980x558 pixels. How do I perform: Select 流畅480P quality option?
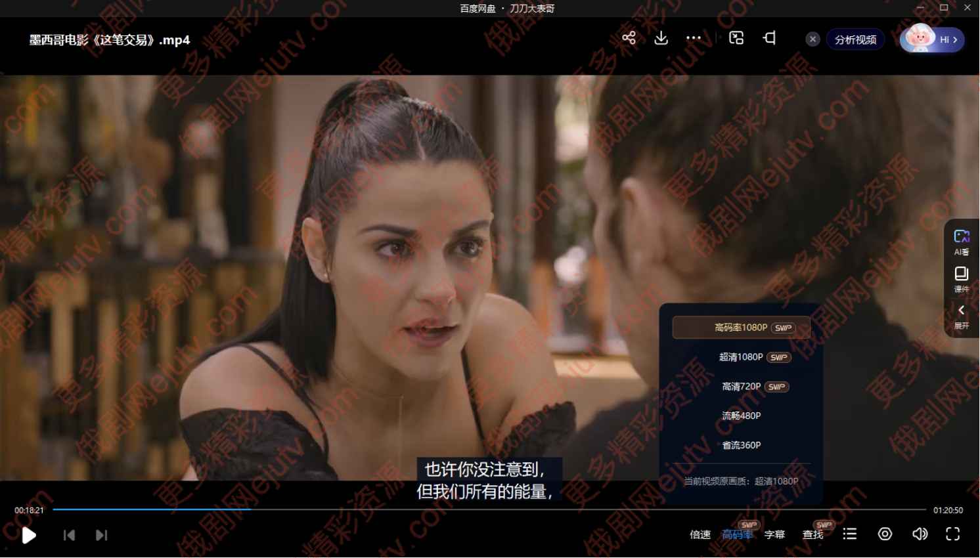pyautogui.click(x=741, y=416)
